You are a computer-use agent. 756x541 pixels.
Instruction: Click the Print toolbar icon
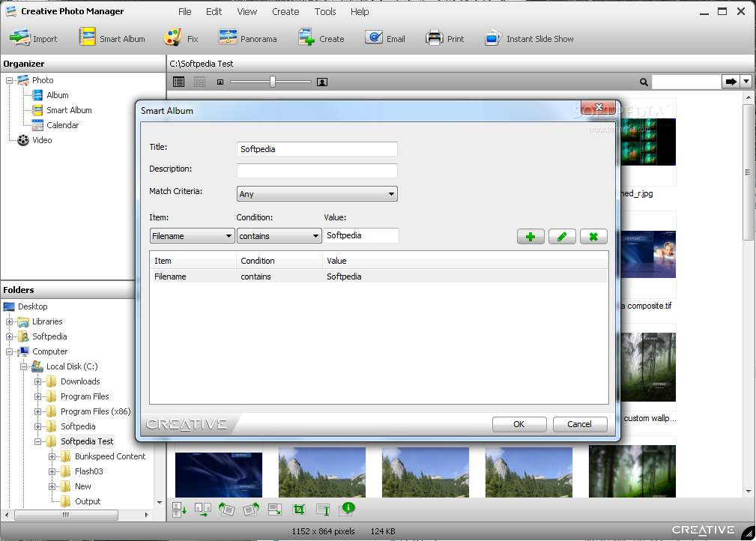(x=435, y=37)
